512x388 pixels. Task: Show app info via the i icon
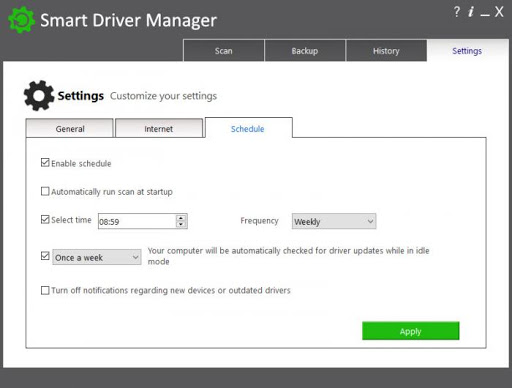coord(471,12)
